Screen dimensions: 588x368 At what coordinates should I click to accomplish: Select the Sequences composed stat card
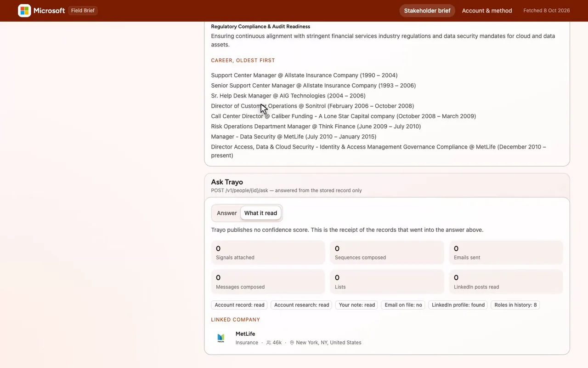[387, 253]
